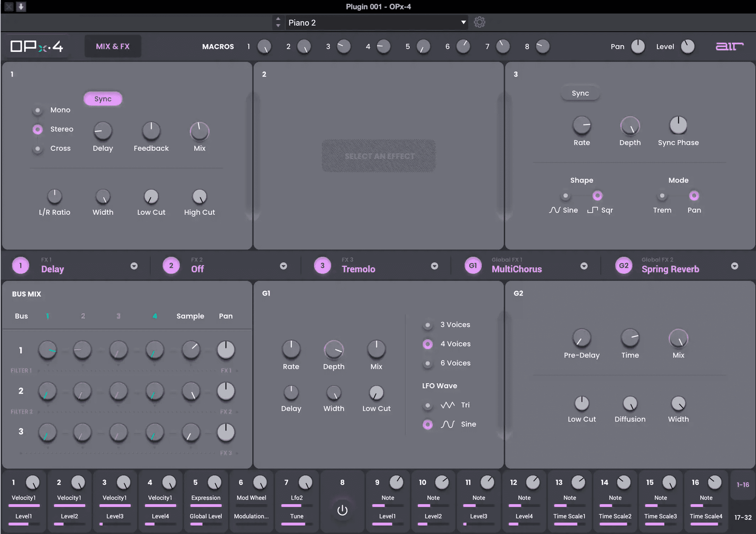Select Mono delay mode

coord(38,110)
